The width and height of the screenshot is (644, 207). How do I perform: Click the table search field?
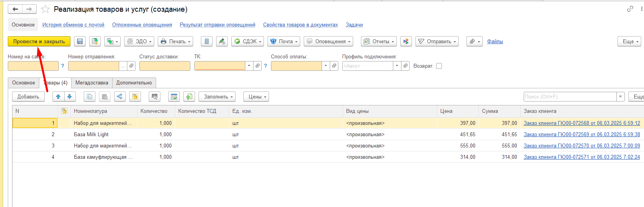tap(570, 96)
